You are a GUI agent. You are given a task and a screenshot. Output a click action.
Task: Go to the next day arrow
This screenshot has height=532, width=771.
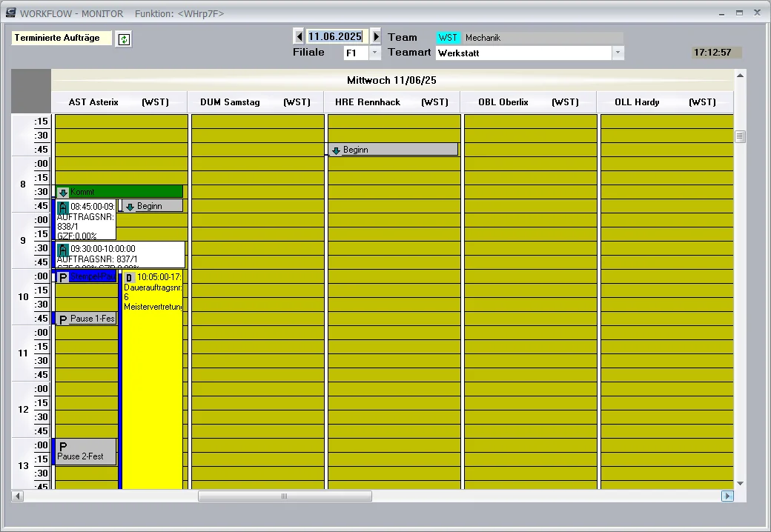tap(376, 36)
